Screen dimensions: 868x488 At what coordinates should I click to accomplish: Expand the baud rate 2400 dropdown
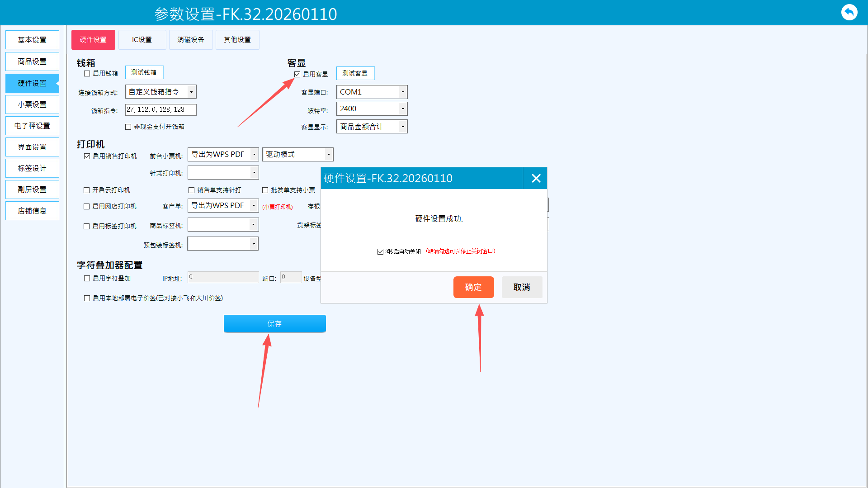tap(372, 109)
